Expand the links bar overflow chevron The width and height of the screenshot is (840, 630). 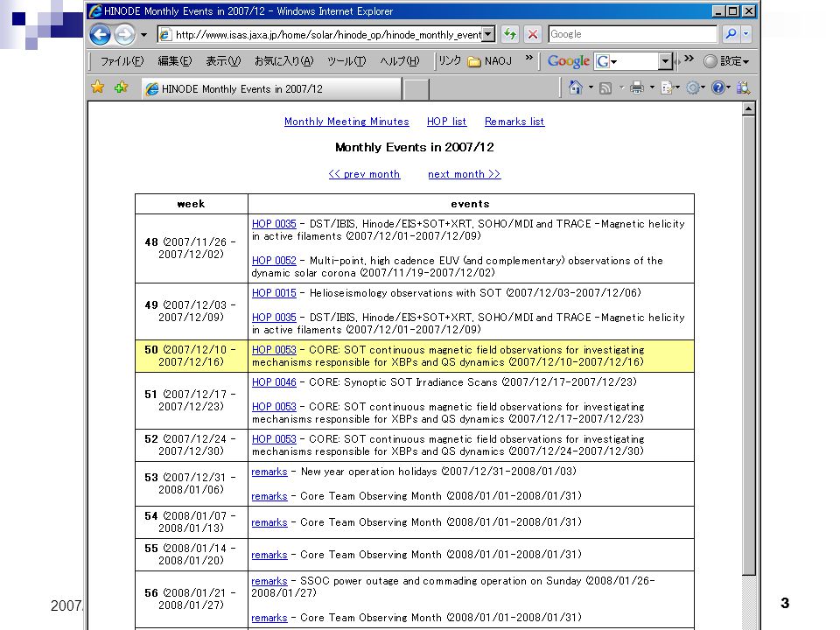point(528,58)
